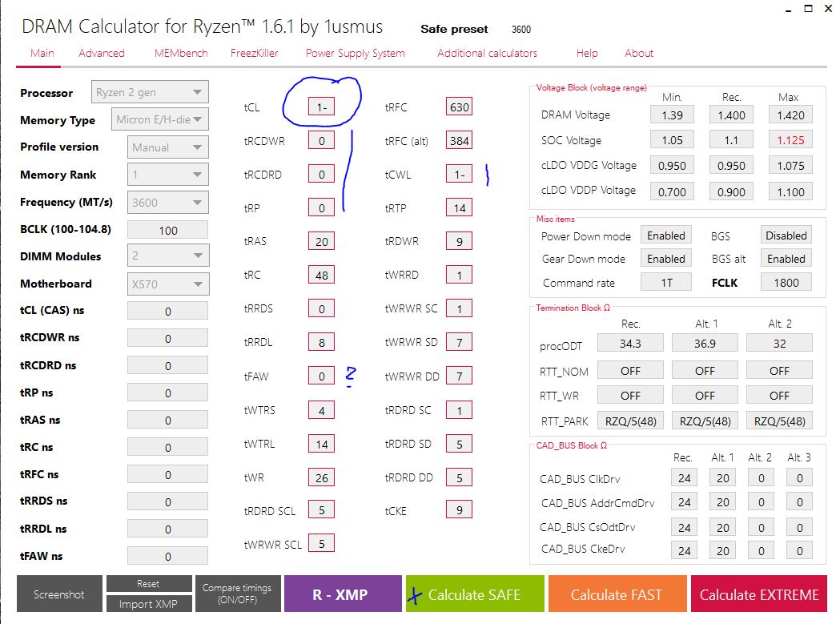Open the Additional calculators tab

(487, 53)
